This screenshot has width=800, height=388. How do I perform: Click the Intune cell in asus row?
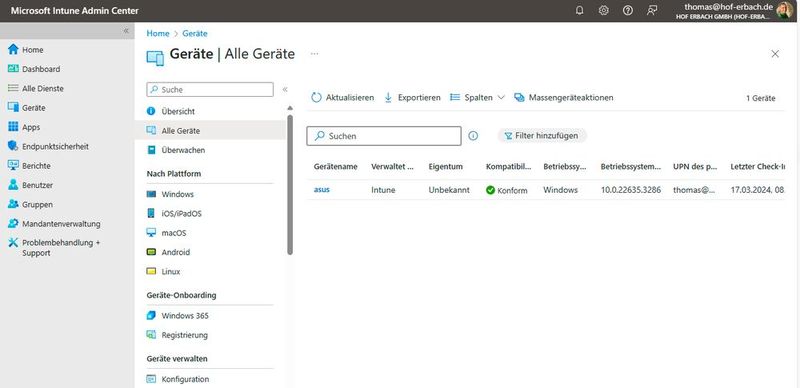[x=383, y=190]
